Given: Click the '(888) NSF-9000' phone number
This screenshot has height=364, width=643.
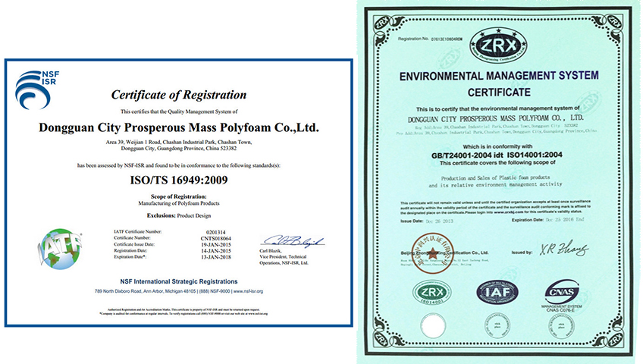Looking at the screenshot, I should [x=215, y=291].
